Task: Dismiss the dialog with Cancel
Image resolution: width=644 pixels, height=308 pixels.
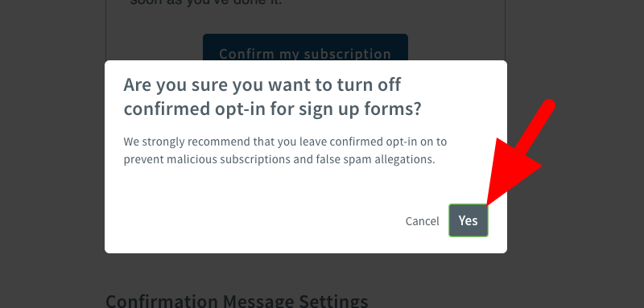Action: click(x=422, y=221)
